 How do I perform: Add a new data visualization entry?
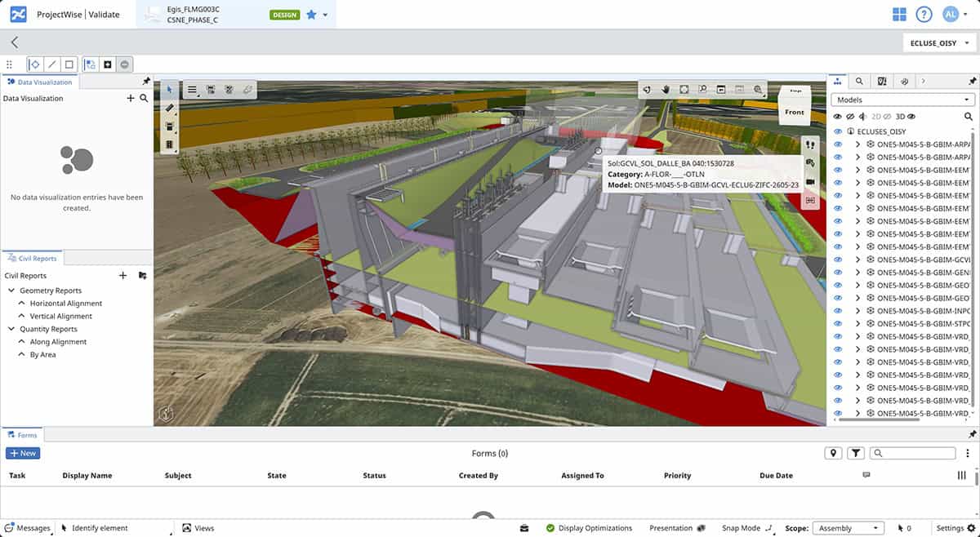pyautogui.click(x=130, y=98)
